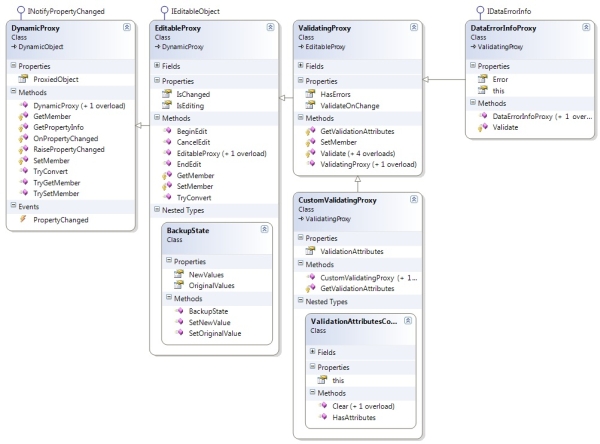Click the Error property icon in DataErrorInfoProxy

(x=483, y=79)
